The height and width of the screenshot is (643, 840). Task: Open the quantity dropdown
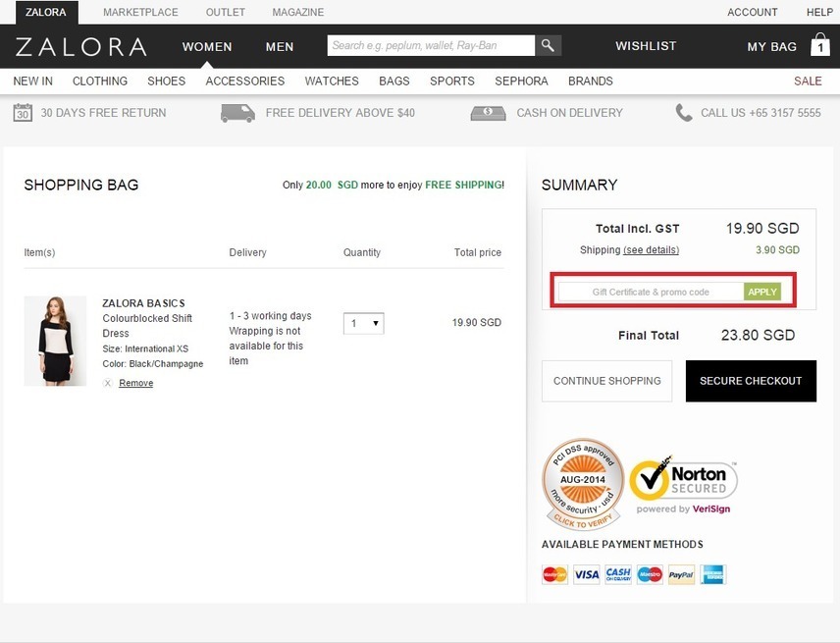pyautogui.click(x=363, y=323)
